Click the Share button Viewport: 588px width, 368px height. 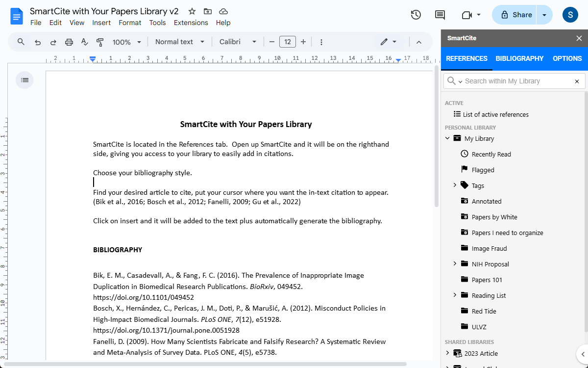[x=516, y=15]
